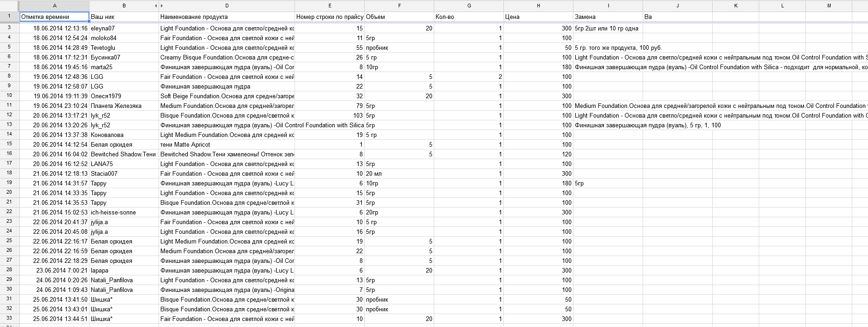Select the 'Планета Железяка' cell

click(x=124, y=106)
